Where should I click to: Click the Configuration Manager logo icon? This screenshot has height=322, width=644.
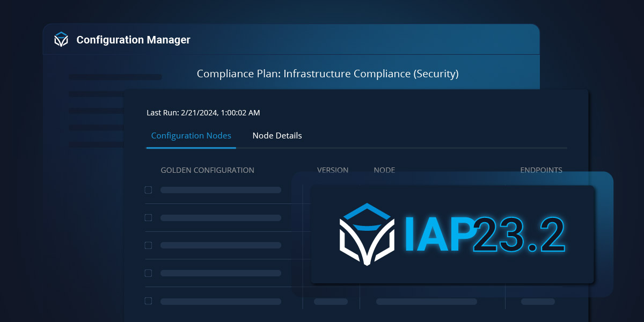[x=61, y=40]
